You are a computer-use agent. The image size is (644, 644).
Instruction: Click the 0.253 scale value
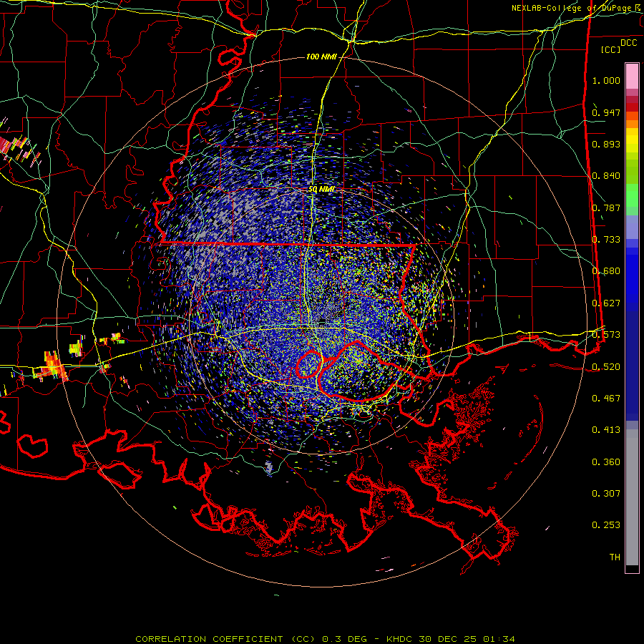[606, 525]
